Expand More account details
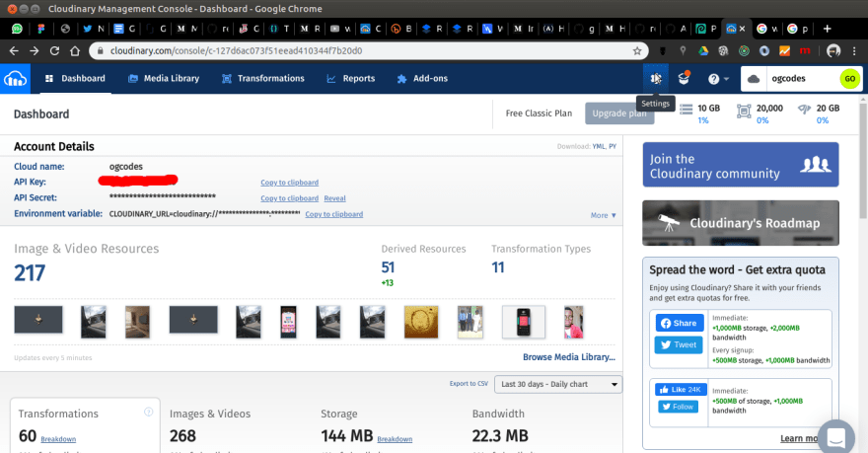Viewport: 868px width, 453px height. tap(603, 215)
